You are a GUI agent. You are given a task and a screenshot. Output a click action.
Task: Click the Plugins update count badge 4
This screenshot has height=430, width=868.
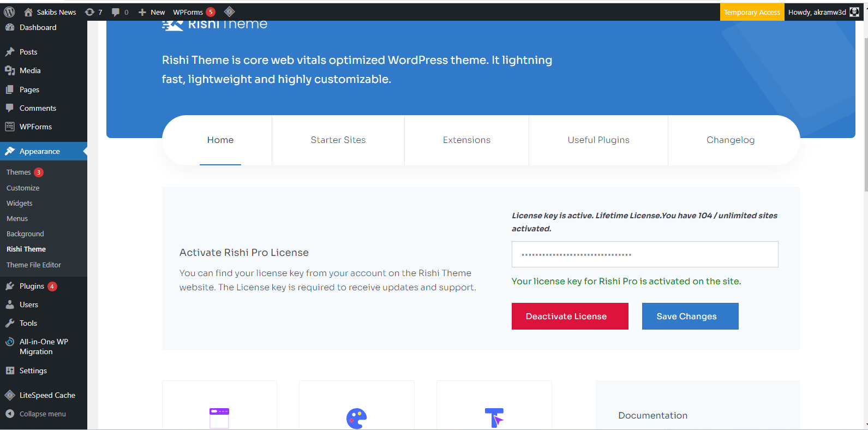pos(52,286)
